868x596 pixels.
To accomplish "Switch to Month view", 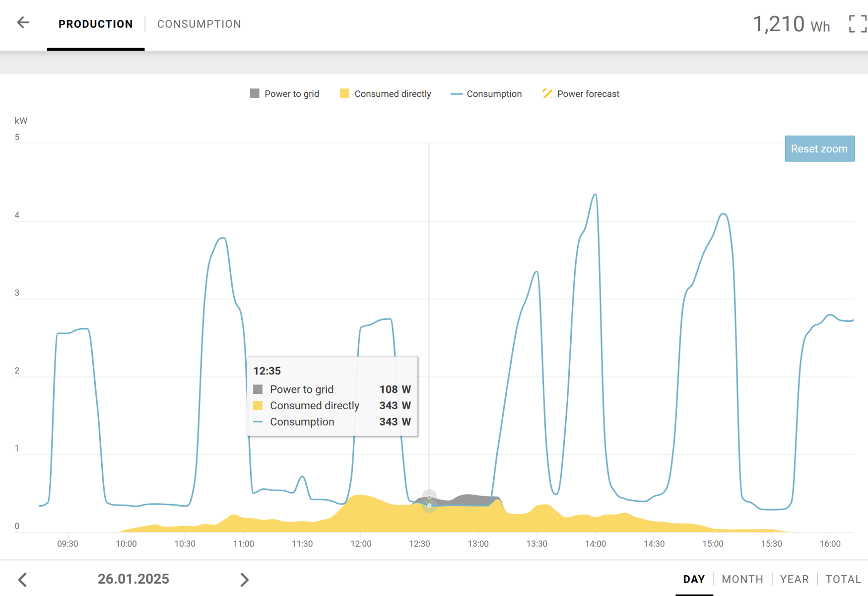I will (x=742, y=579).
